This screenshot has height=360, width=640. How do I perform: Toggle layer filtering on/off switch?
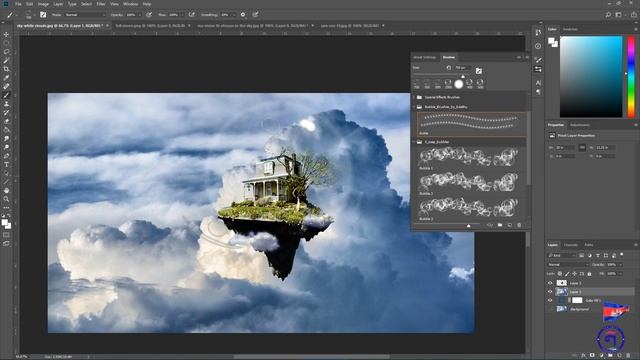[622, 254]
